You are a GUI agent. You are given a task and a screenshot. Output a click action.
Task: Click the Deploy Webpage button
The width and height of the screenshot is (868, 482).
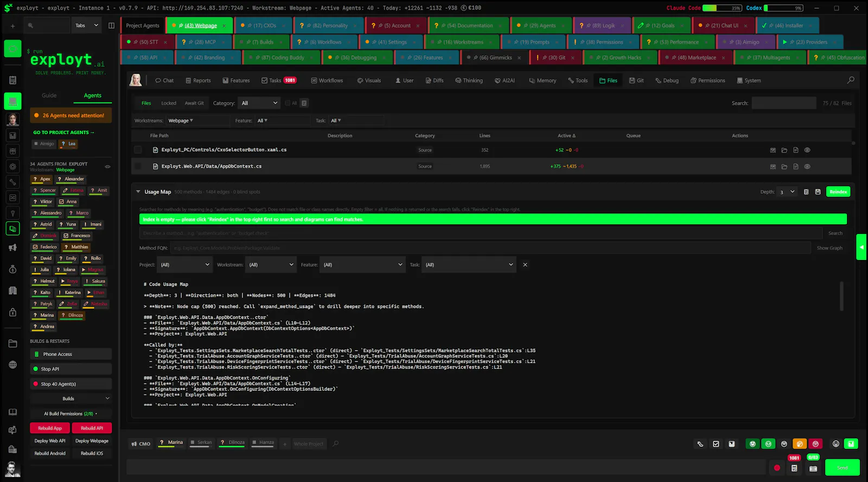click(x=92, y=441)
